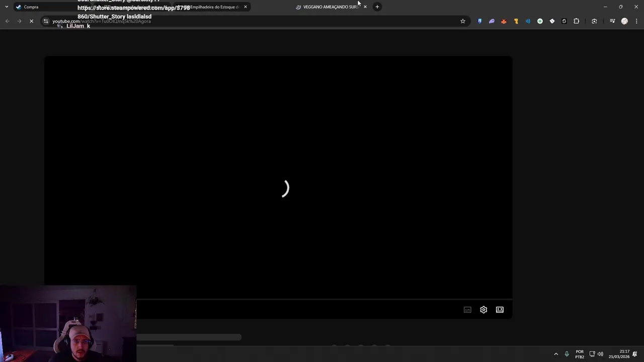644x362 pixels.
Task: Click the loading video player area
Action: pos(278,187)
